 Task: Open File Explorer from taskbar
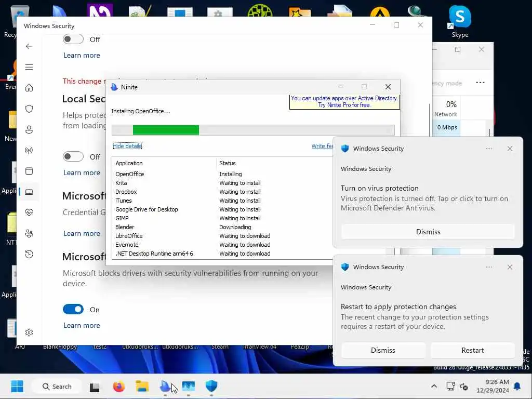[142, 386]
